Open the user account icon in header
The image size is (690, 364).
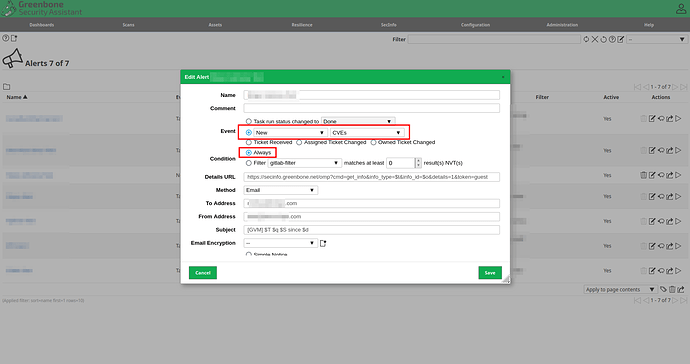tap(681, 8)
